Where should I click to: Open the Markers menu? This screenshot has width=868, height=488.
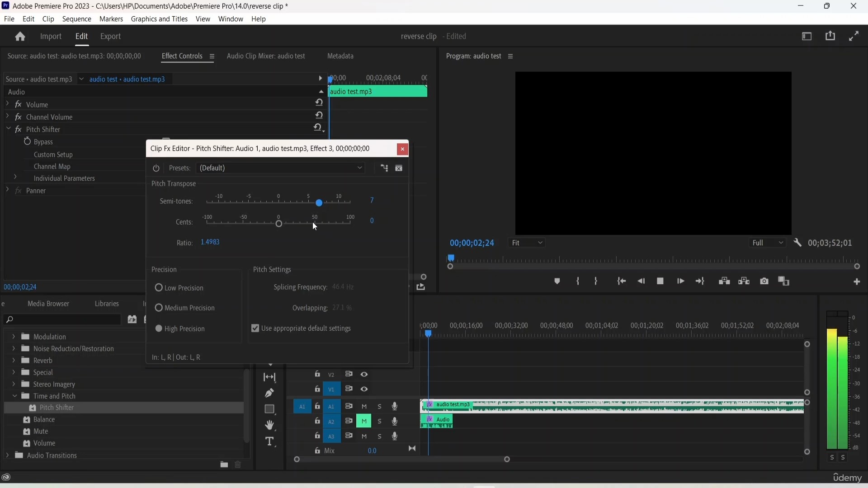click(111, 19)
